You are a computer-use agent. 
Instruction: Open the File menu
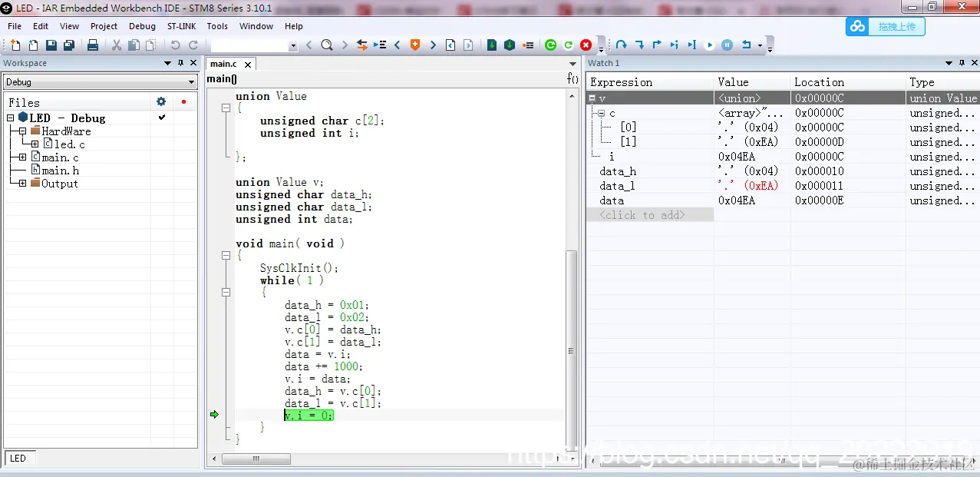[15, 26]
